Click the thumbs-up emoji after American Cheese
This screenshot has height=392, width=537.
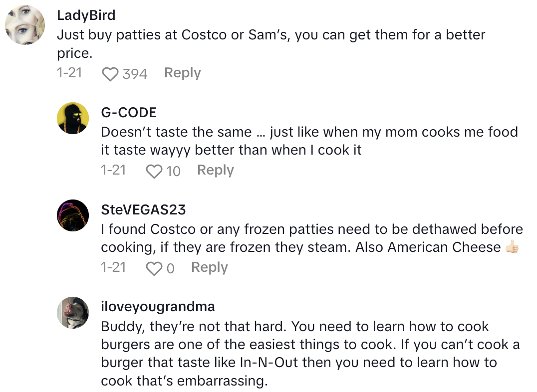(512, 247)
